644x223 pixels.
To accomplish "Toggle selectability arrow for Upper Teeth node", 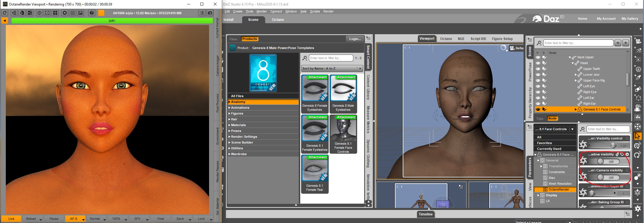I will pos(544,69).
